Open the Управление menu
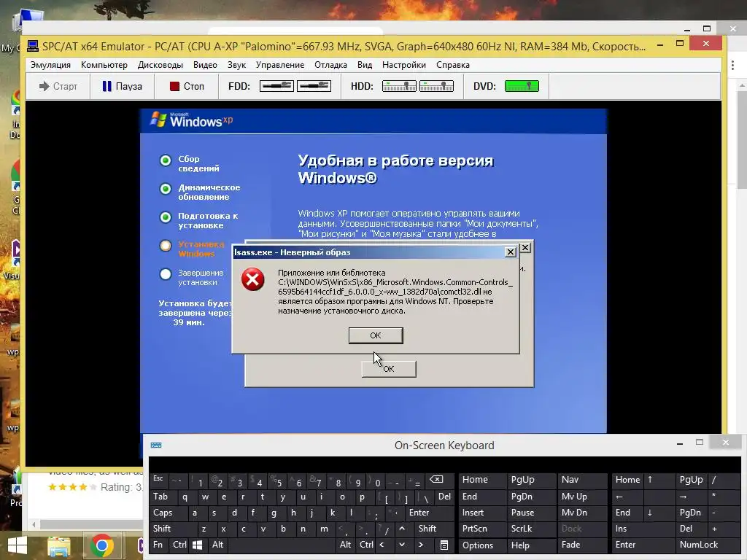 280,65
